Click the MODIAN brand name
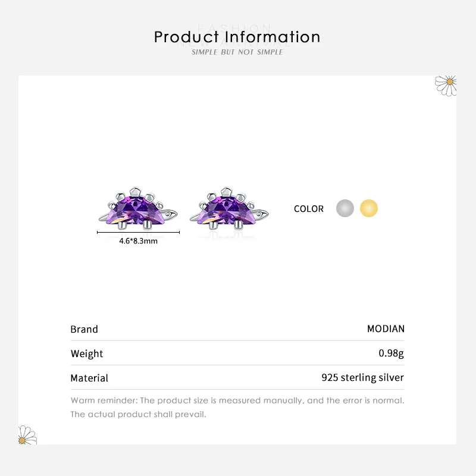The image size is (476, 476). pyautogui.click(x=386, y=328)
